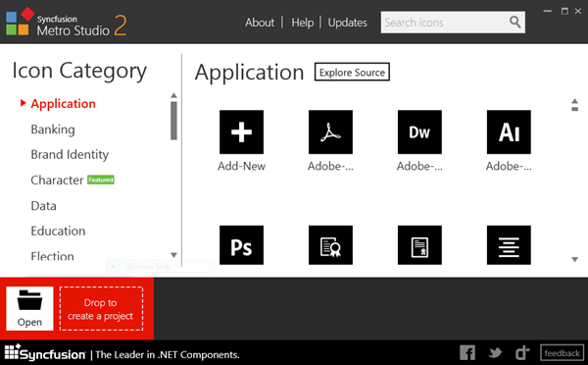
Task: Select the certificate with ribbon icon
Action: [330, 245]
